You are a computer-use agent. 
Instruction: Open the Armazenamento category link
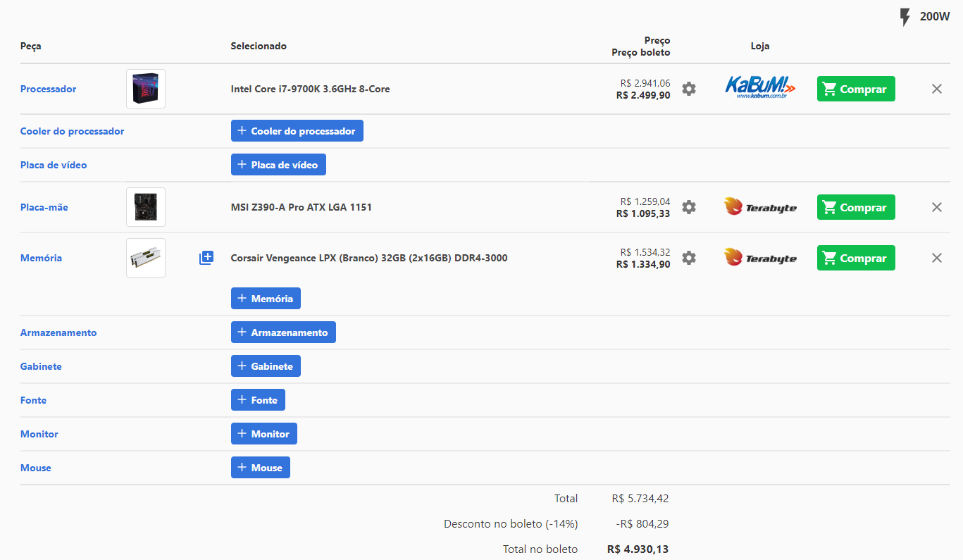pyautogui.click(x=58, y=332)
